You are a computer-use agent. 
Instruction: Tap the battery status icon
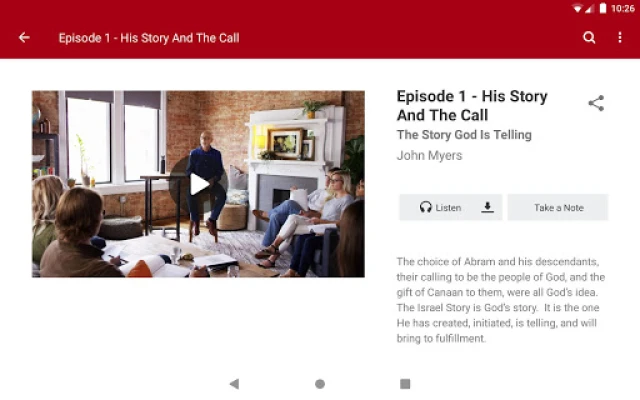603,8
